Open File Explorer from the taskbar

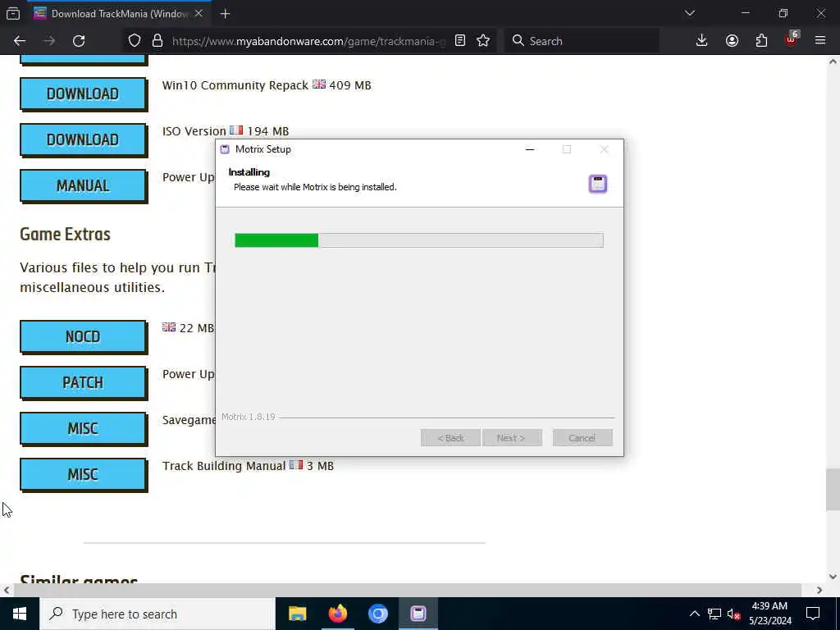tap(297, 614)
